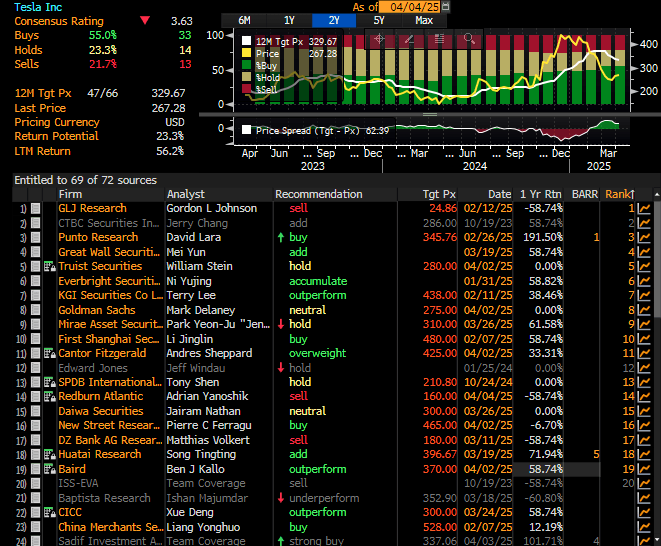Sort by the 1 Yr Rtn column header
Viewport: 661px width, 546px height.
[x=541, y=194]
